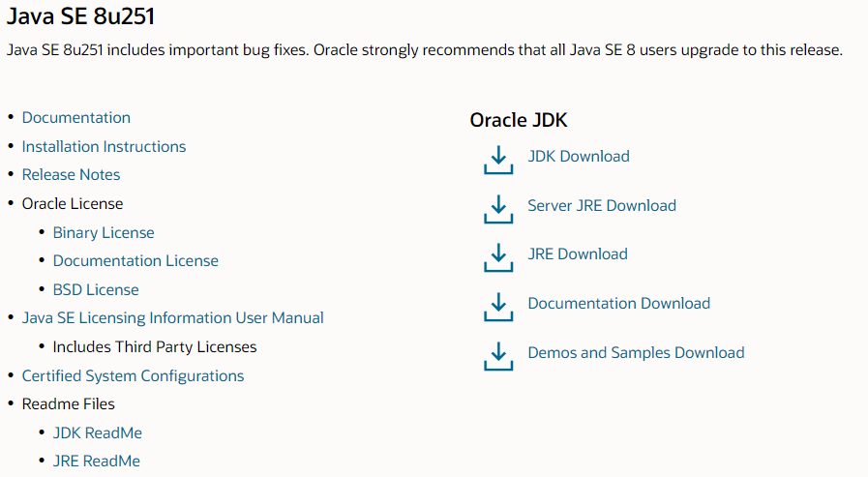View the Release Notes link
The width and height of the screenshot is (868, 477).
72,175
